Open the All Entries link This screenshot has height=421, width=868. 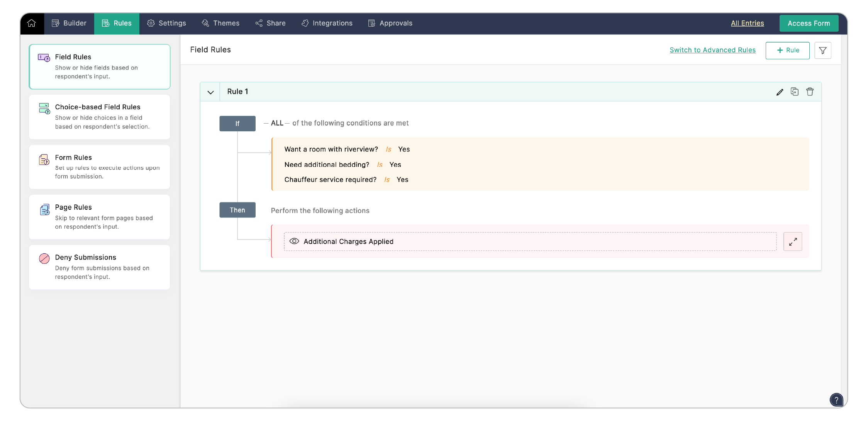[x=747, y=23]
